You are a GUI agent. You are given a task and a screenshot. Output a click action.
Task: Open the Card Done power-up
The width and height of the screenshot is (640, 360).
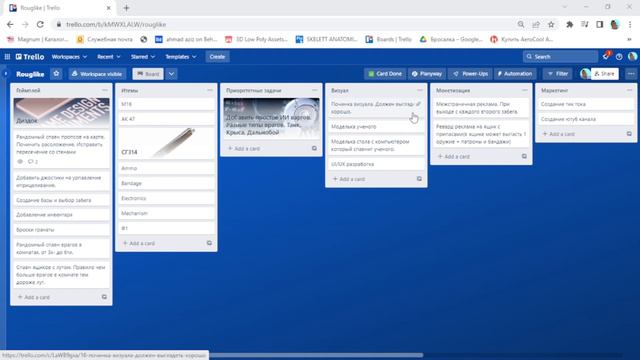click(x=385, y=74)
